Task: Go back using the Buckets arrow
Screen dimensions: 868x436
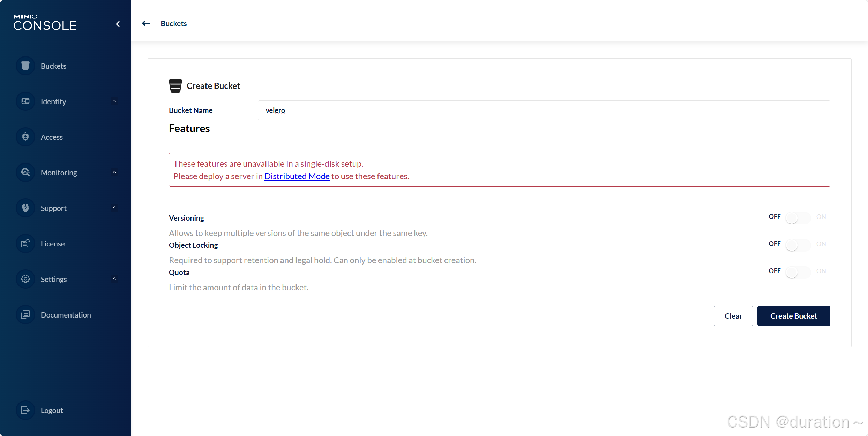Action: click(146, 23)
